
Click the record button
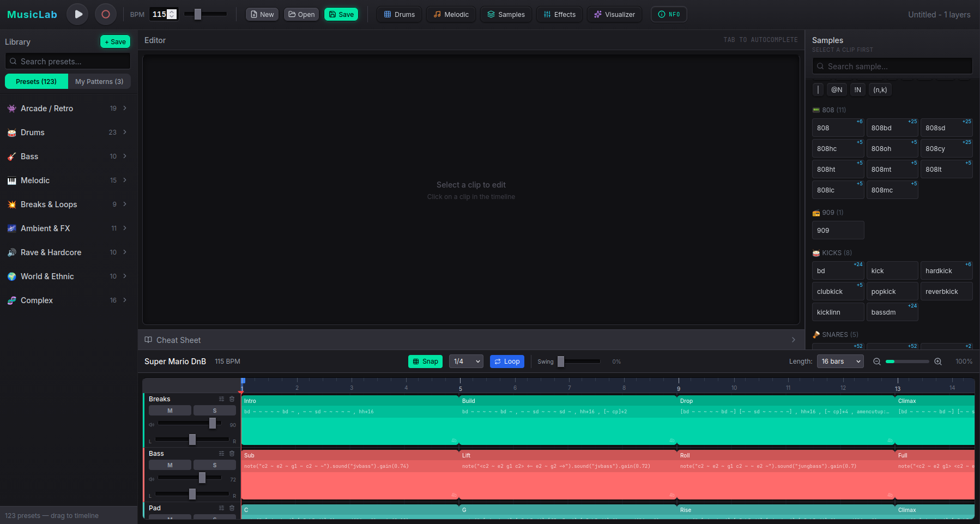tap(106, 14)
